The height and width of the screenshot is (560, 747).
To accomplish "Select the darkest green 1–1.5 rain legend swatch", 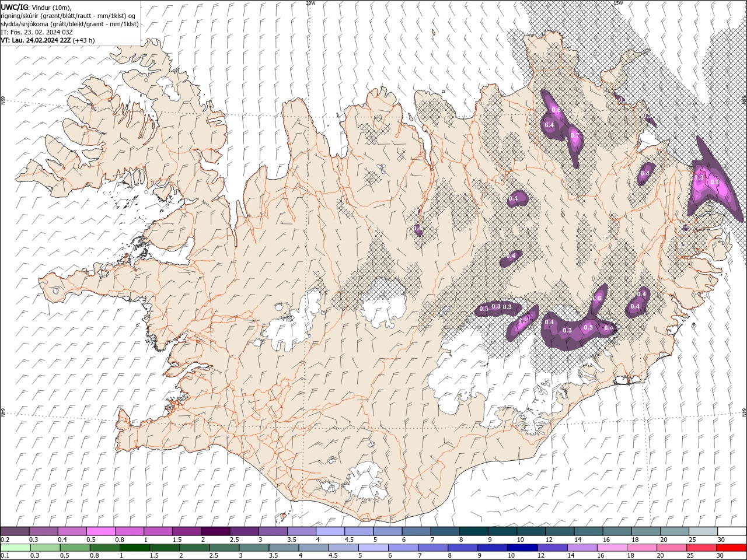I will click(x=135, y=548).
